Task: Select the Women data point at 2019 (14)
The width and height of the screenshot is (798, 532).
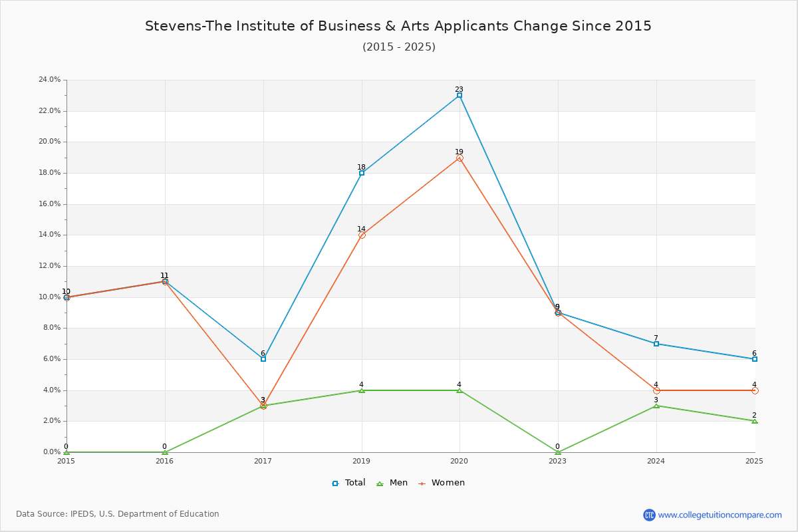Action: tap(362, 235)
